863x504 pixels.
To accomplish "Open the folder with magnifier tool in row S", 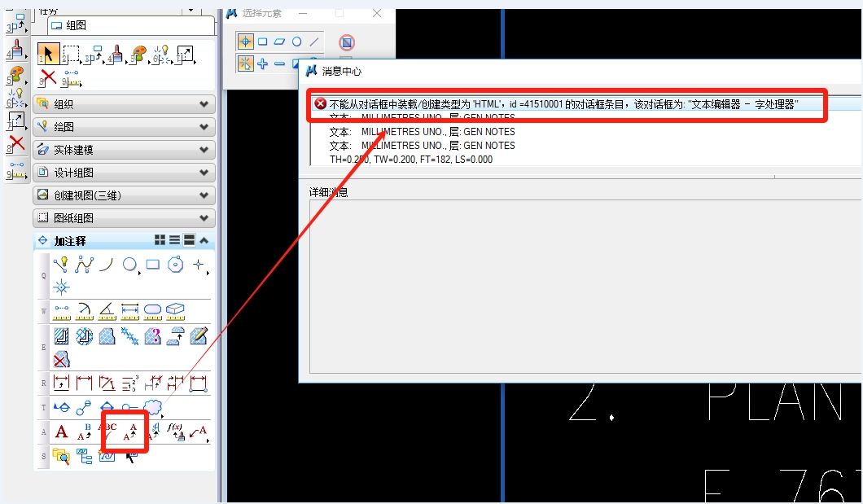I will click(61, 456).
